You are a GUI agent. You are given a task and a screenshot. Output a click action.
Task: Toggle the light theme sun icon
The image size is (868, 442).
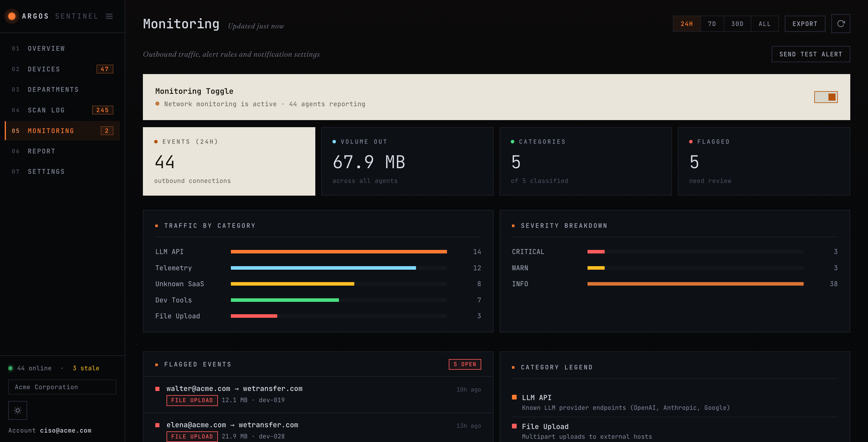[17, 410]
